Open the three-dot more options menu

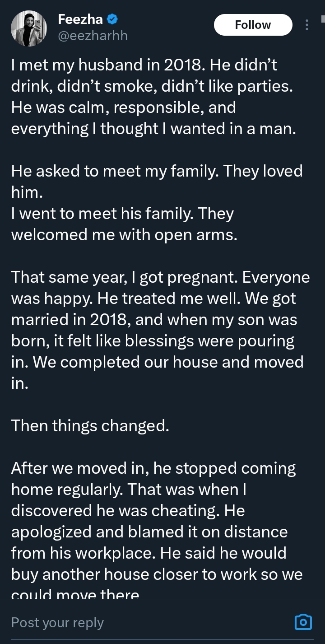tap(307, 25)
